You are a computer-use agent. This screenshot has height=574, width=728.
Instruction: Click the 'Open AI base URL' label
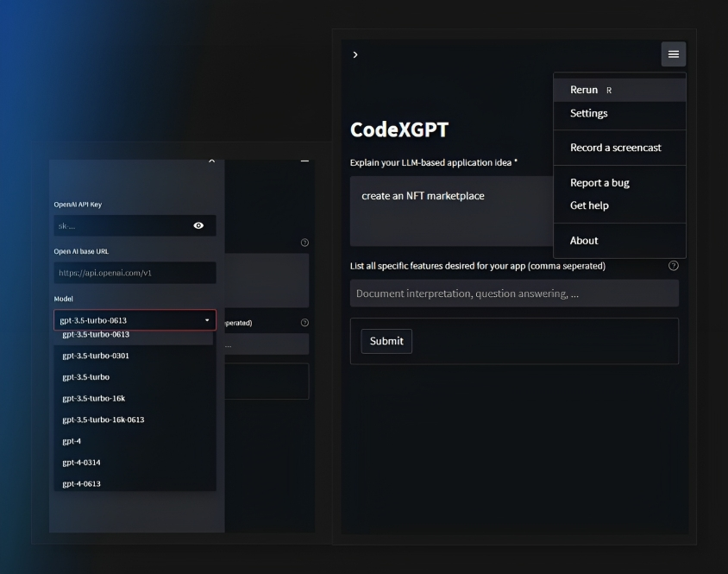[x=81, y=251]
